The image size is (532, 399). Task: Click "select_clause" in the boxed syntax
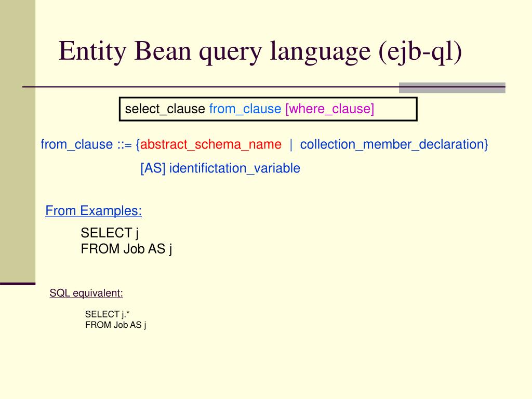click(x=165, y=109)
